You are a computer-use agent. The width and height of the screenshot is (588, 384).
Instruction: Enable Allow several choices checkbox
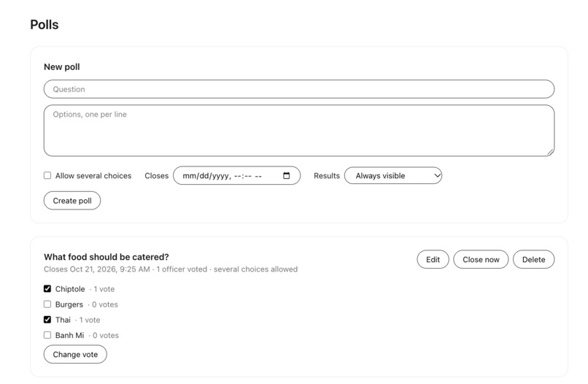47,175
